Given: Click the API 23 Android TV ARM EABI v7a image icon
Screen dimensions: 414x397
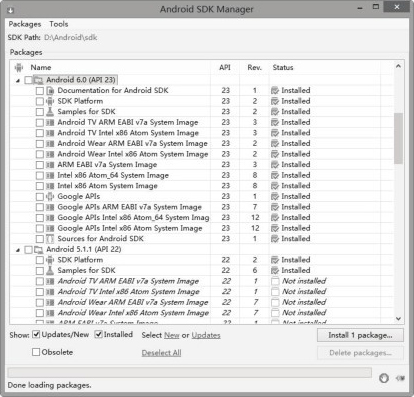Looking at the screenshot, I should 50,122.
